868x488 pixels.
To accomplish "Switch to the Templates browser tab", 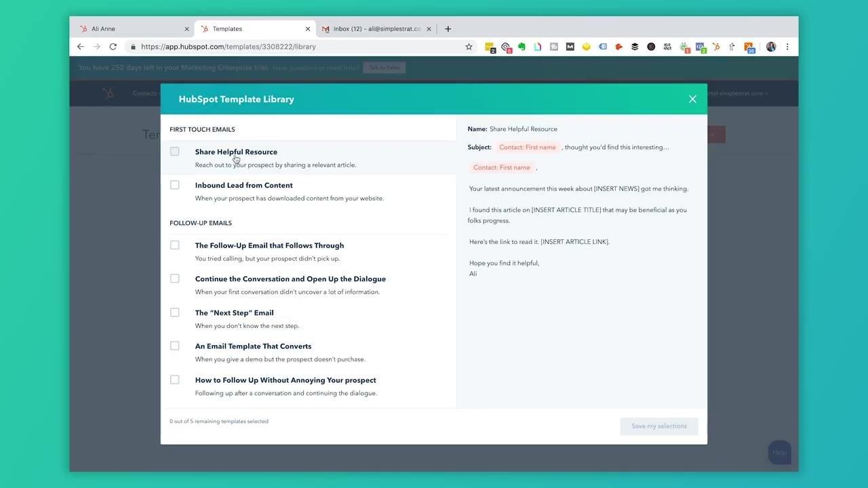I will 254,28.
